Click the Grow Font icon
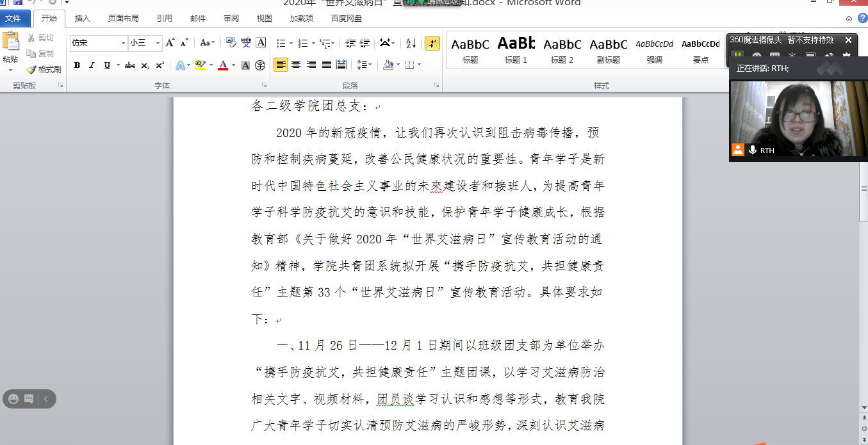This screenshot has width=868, height=445. pos(170,43)
